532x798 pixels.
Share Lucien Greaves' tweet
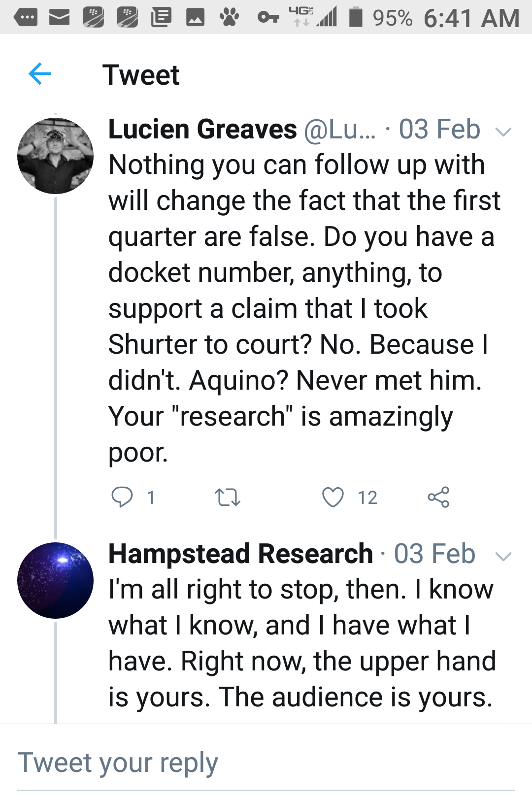coord(438,497)
